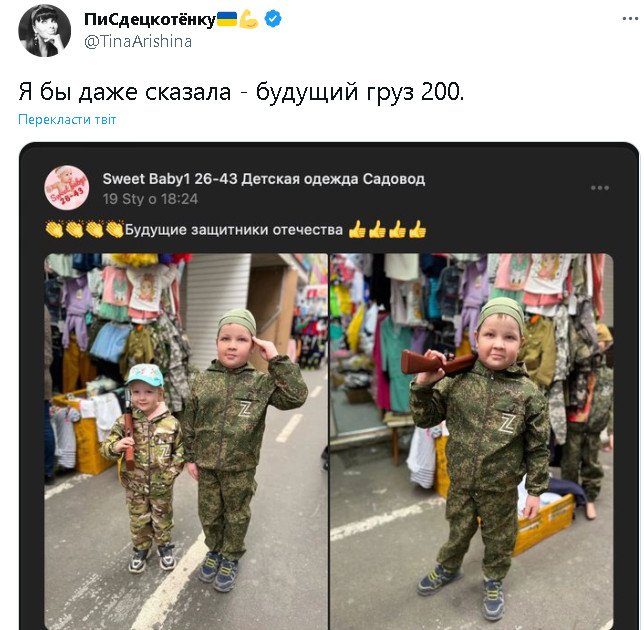Click the Ukrainian flag emoji in the name
Viewport: 644px width, 630px height.
tap(227, 19)
